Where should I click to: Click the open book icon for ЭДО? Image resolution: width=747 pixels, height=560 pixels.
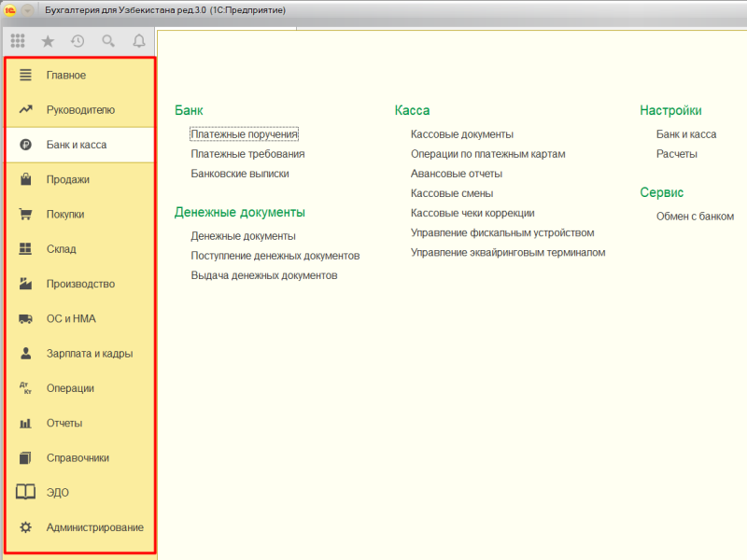coord(26,493)
